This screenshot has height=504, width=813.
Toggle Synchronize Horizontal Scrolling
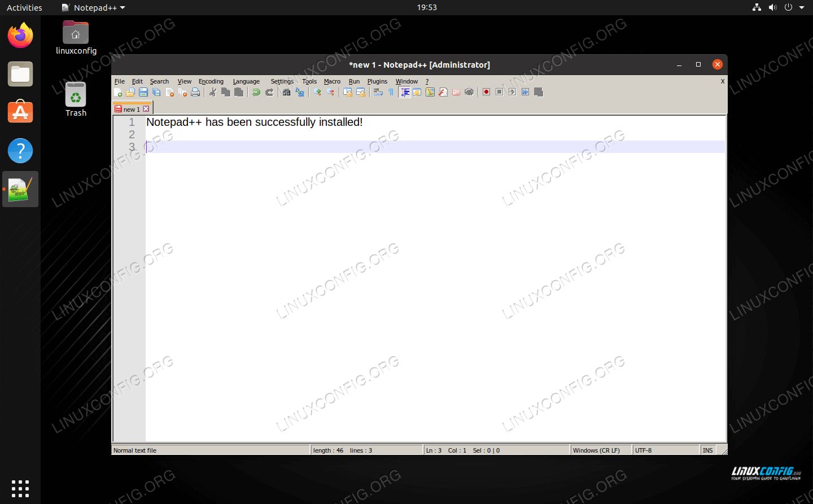click(x=361, y=92)
